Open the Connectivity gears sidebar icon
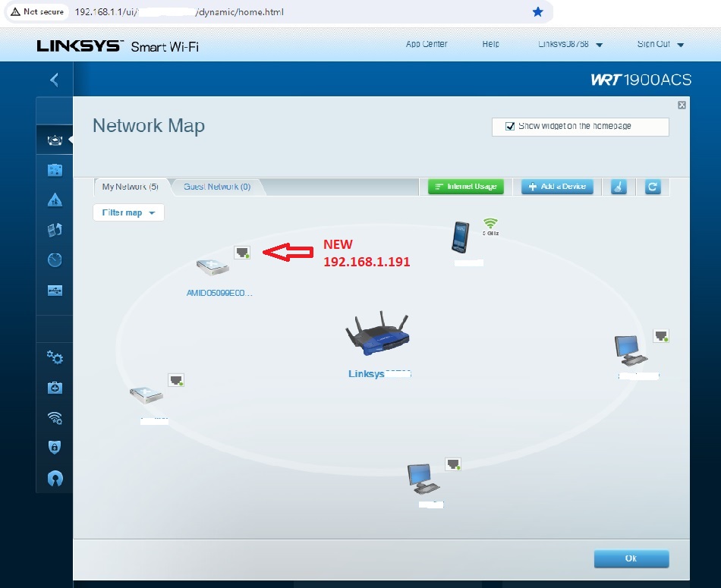This screenshot has height=588, width=721. (55, 357)
